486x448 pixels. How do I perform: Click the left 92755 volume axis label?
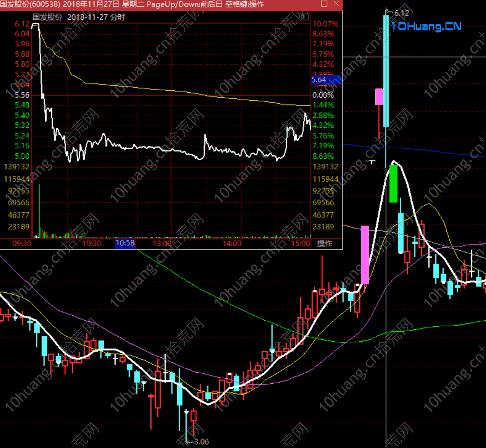pyautogui.click(x=19, y=191)
